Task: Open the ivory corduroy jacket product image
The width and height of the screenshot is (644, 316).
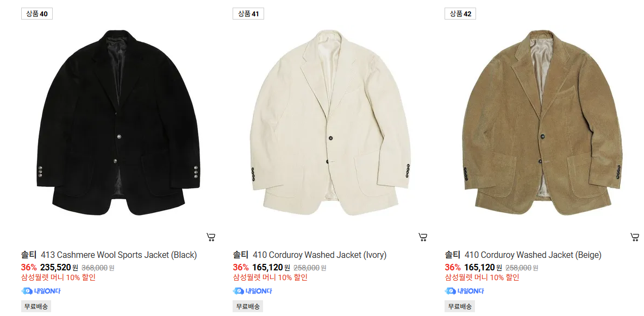Action: tap(330, 122)
